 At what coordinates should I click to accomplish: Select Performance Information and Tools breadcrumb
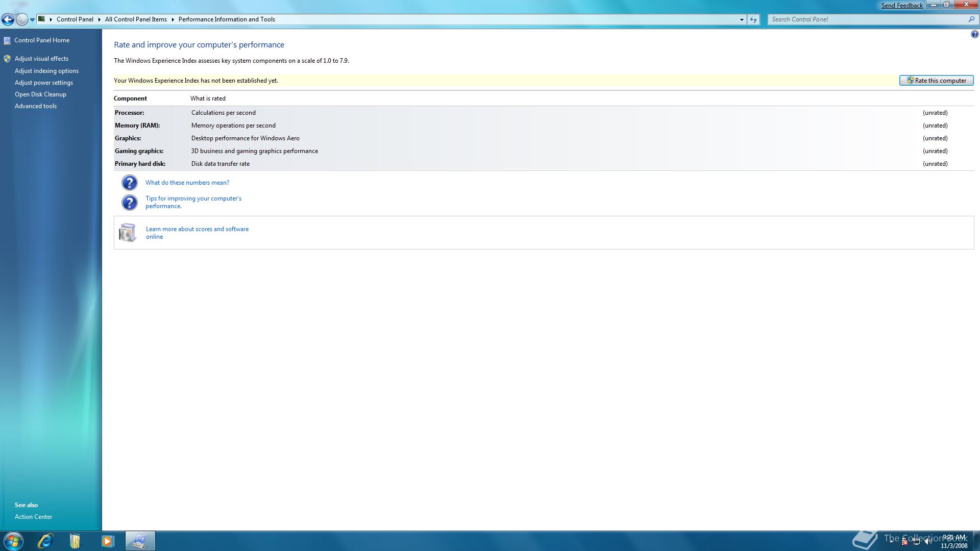click(227, 19)
